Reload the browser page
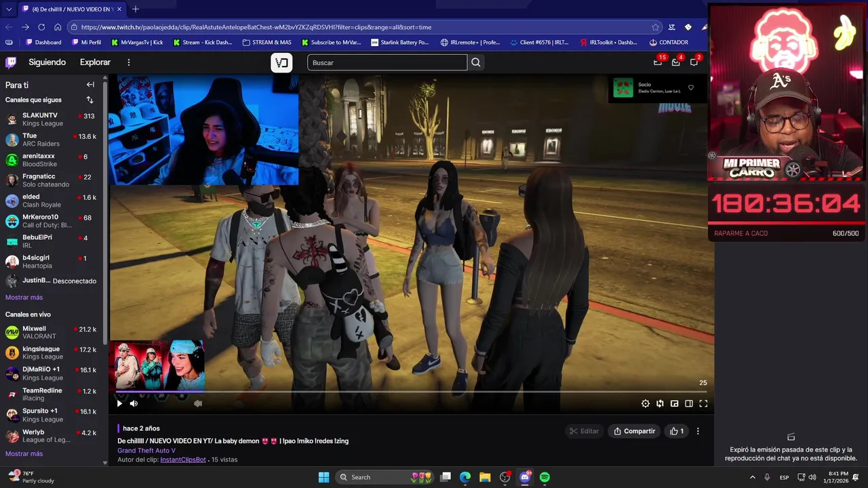Screen dimensions: 868x488 (x=41, y=27)
